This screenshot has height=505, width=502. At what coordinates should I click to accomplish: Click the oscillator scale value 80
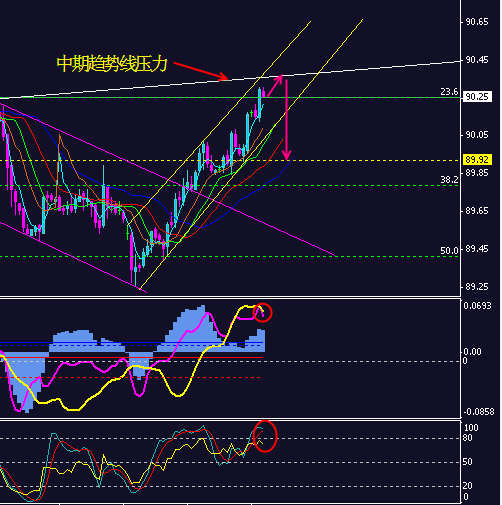[467, 438]
